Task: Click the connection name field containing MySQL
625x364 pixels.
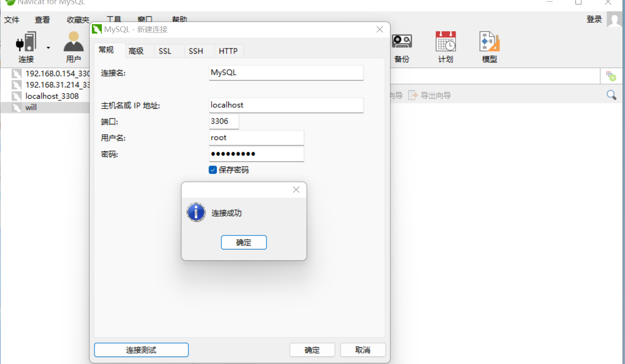Action: coord(286,73)
